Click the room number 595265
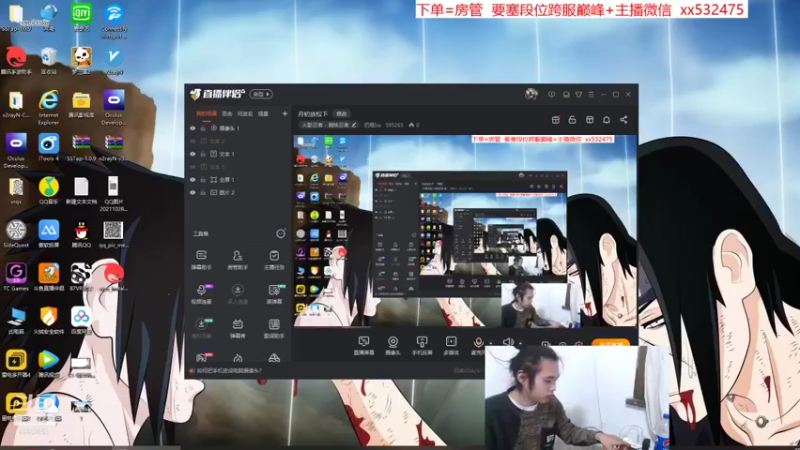Image resolution: width=800 pixels, height=450 pixels. point(394,124)
